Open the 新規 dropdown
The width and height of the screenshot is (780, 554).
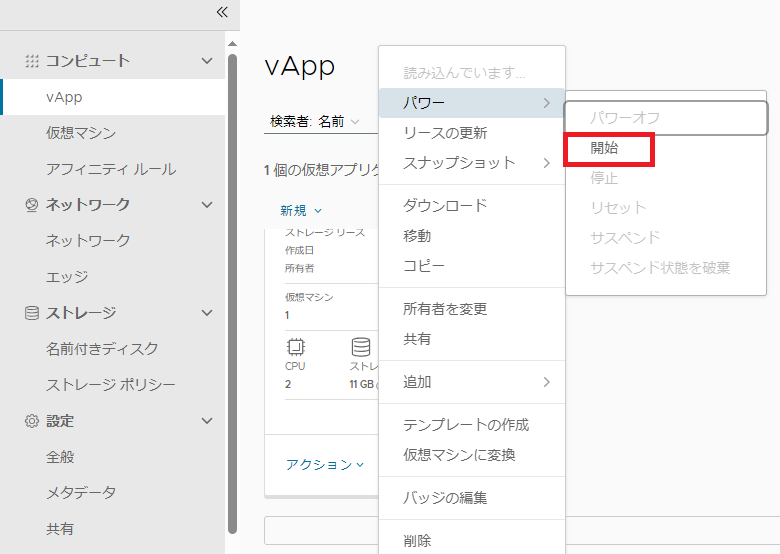coord(301,211)
